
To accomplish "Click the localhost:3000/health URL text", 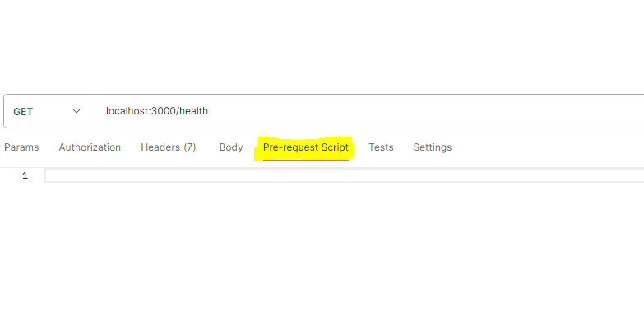I will 157,111.
